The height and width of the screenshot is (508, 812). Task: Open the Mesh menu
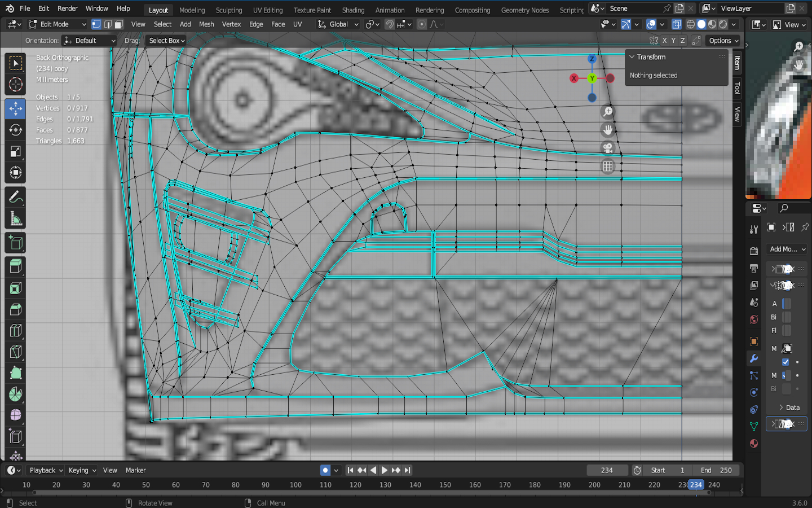pos(206,24)
